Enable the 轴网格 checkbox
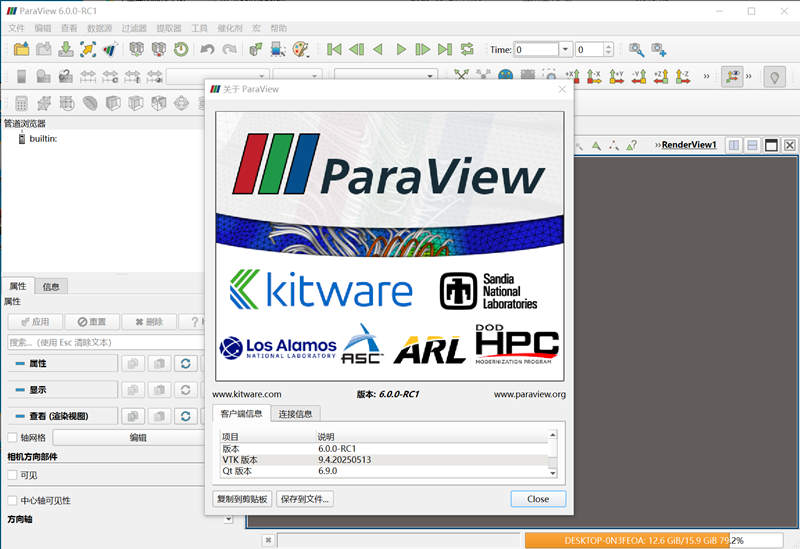 tap(13, 437)
